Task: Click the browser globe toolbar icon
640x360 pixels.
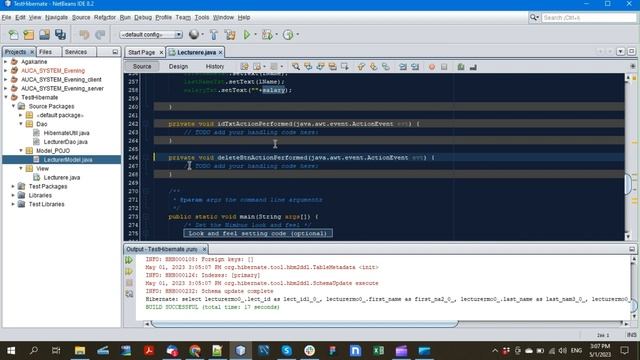Action: (194, 35)
